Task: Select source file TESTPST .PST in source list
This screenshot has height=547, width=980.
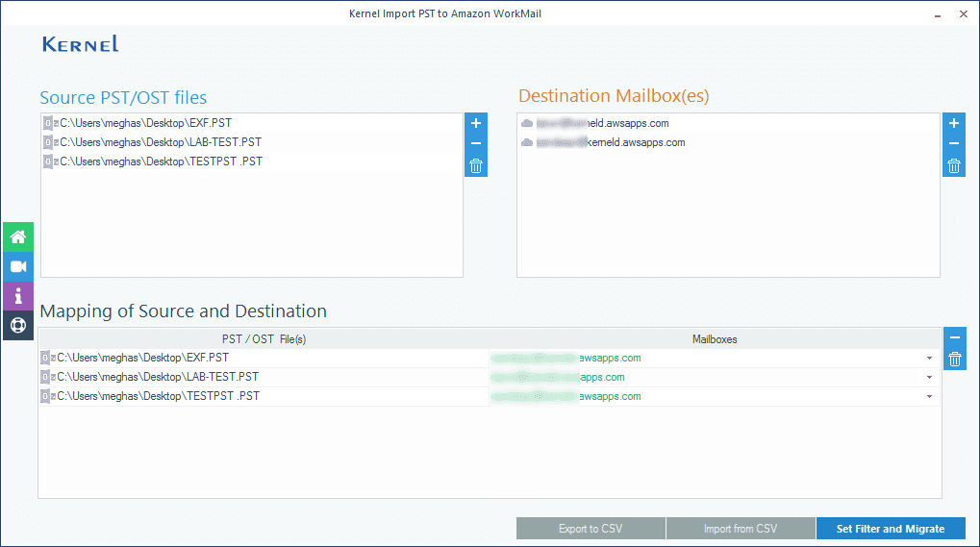Action: (162, 162)
